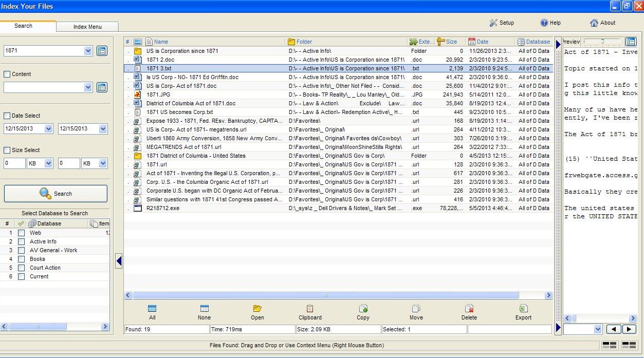
Task: Check the Current database checkbox
Action: coord(21,276)
